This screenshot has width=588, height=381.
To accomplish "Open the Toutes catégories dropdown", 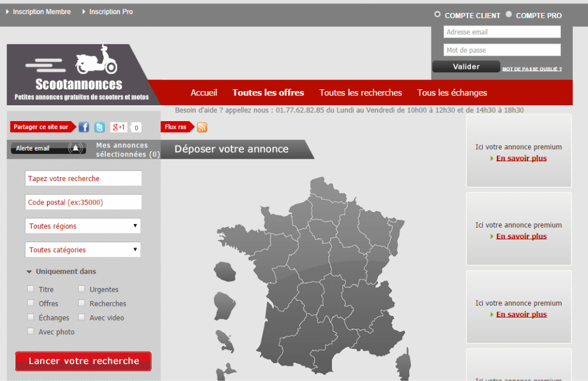I will click(83, 250).
